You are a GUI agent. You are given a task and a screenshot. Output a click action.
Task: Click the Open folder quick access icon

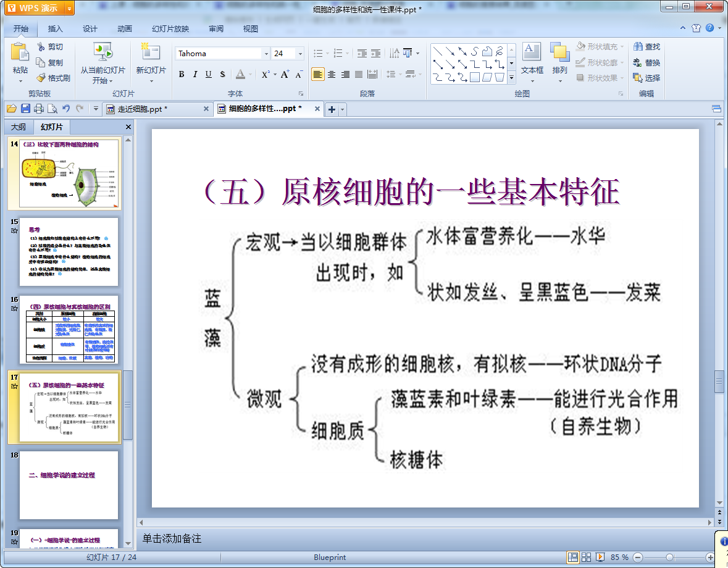pos(12,109)
